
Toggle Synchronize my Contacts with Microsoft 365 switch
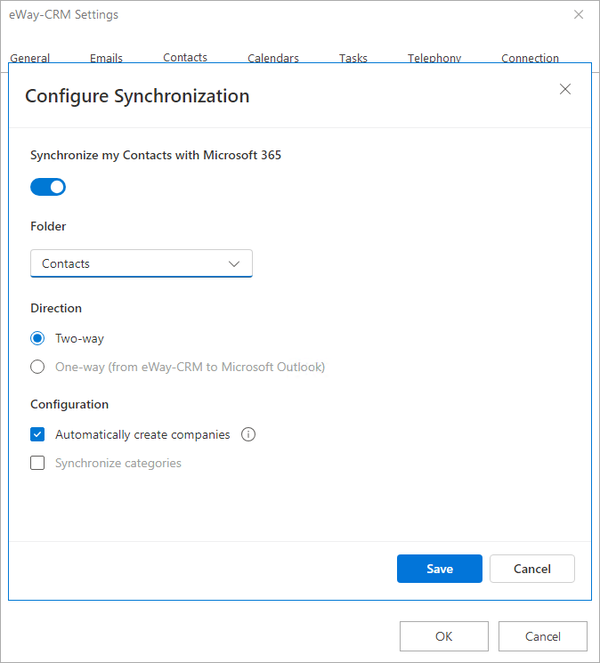click(48, 187)
